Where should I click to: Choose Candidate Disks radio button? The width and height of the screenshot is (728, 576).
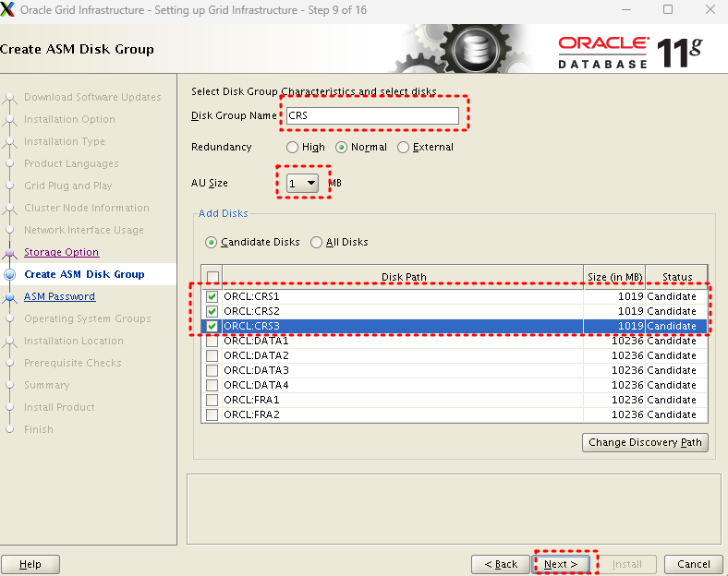tap(211, 242)
